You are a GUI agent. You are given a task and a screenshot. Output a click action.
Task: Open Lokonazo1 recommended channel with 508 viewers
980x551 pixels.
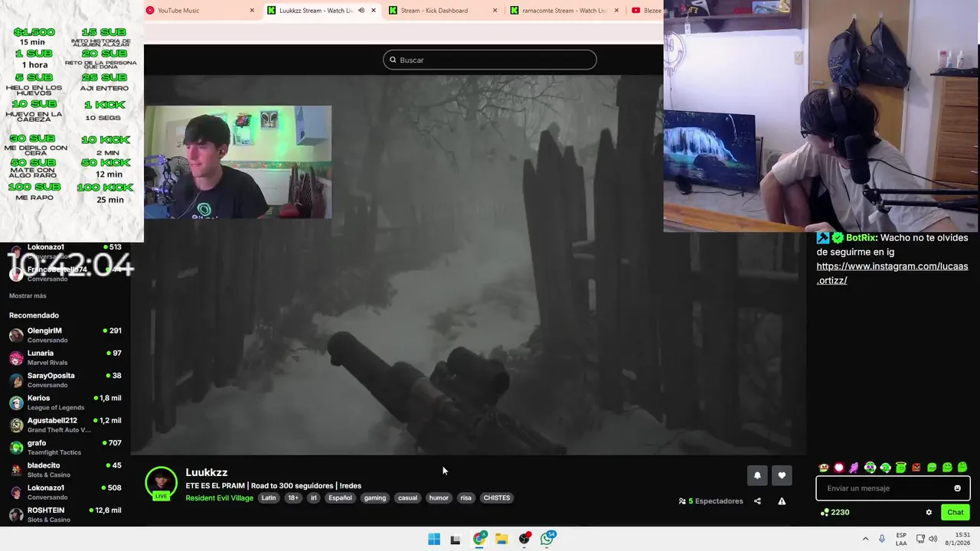[x=65, y=492]
